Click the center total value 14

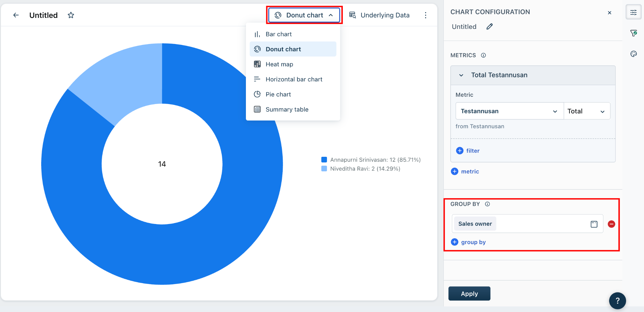(162, 164)
